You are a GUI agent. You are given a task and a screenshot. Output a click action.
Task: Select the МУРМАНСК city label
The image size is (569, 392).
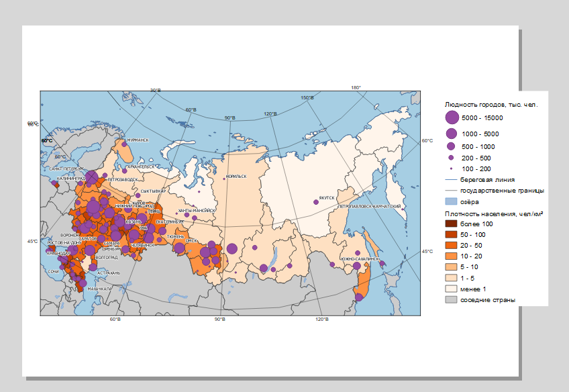(x=138, y=140)
